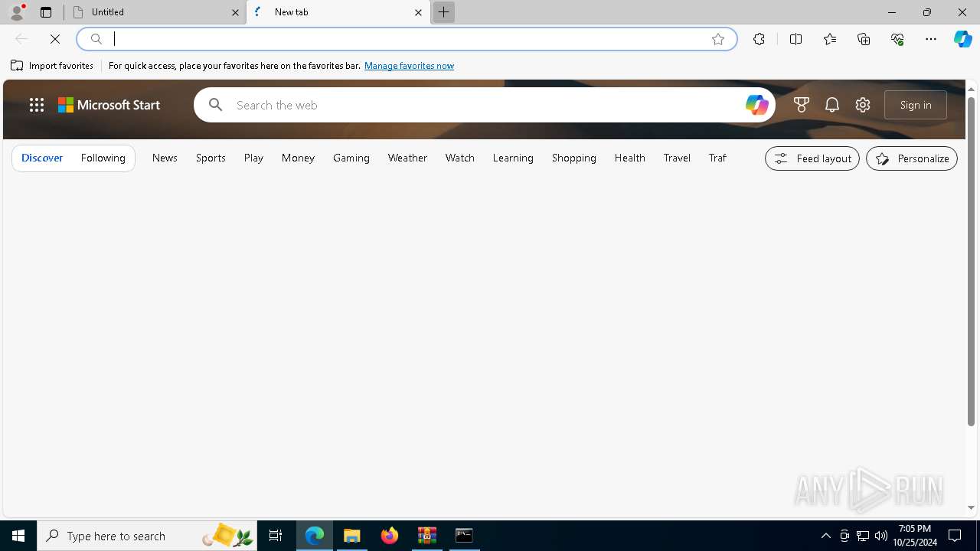This screenshot has width=980, height=551.
Task: Click the taskbar search box
Action: [x=147, y=536]
